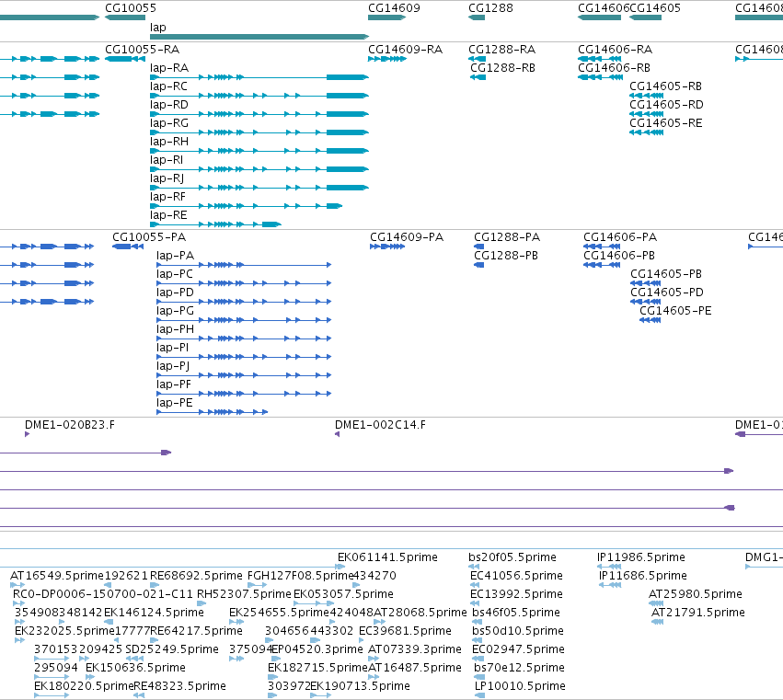Select the lap-RJ transcript label
Screen dimensions: 783x700
pyautogui.click(x=167, y=178)
